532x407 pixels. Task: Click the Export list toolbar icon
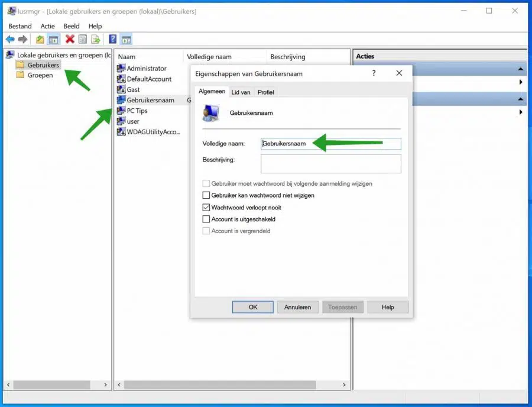96,40
